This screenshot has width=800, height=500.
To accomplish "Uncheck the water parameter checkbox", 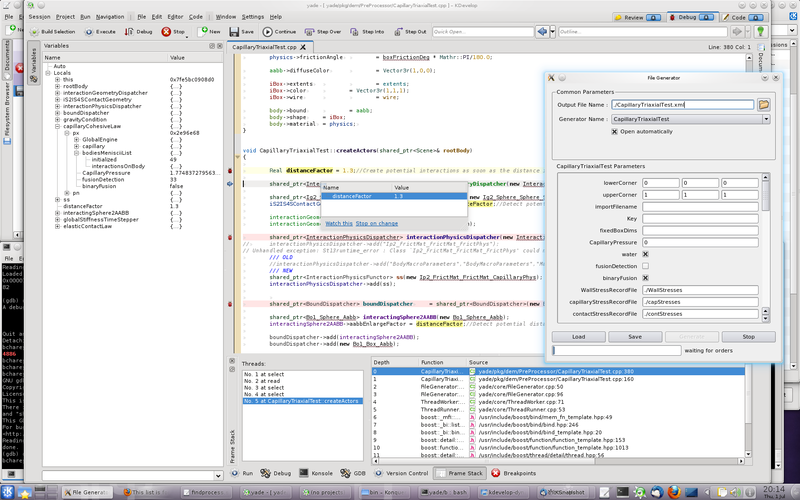I will [x=645, y=254].
